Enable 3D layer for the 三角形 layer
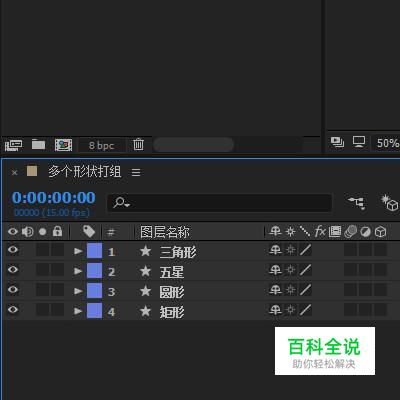Image resolution: width=400 pixels, height=400 pixels. click(x=380, y=250)
